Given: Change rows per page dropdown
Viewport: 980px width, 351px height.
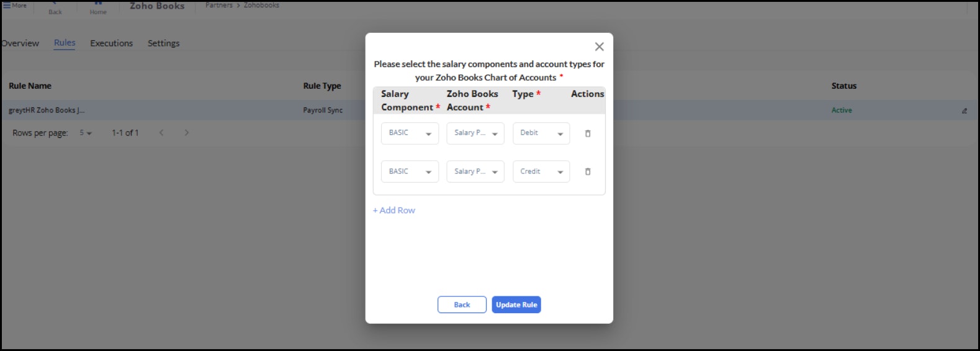Looking at the screenshot, I should coord(86,133).
